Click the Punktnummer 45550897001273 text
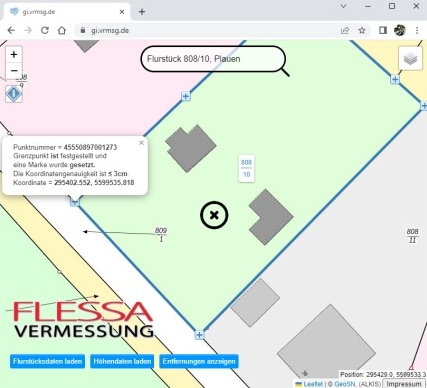The width and height of the screenshot is (427, 388). [65, 147]
